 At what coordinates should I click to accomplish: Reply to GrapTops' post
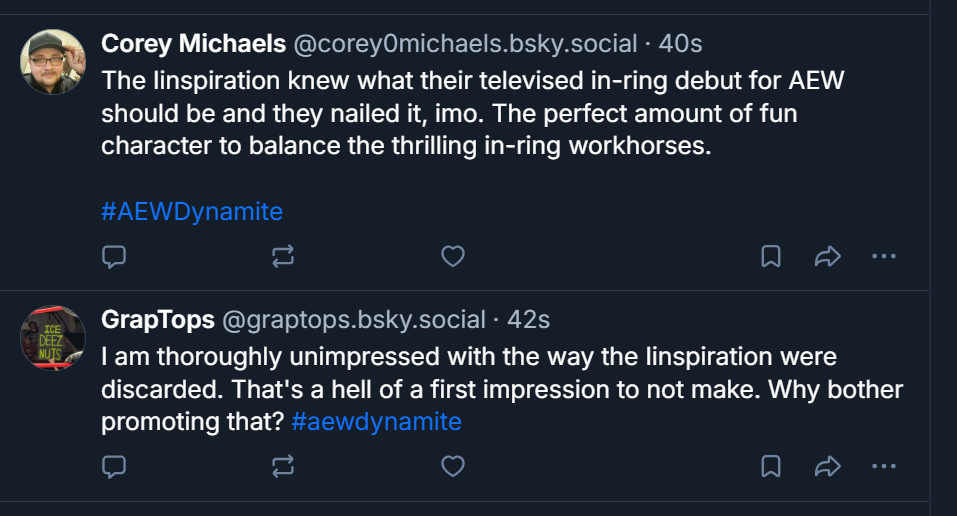coord(115,466)
